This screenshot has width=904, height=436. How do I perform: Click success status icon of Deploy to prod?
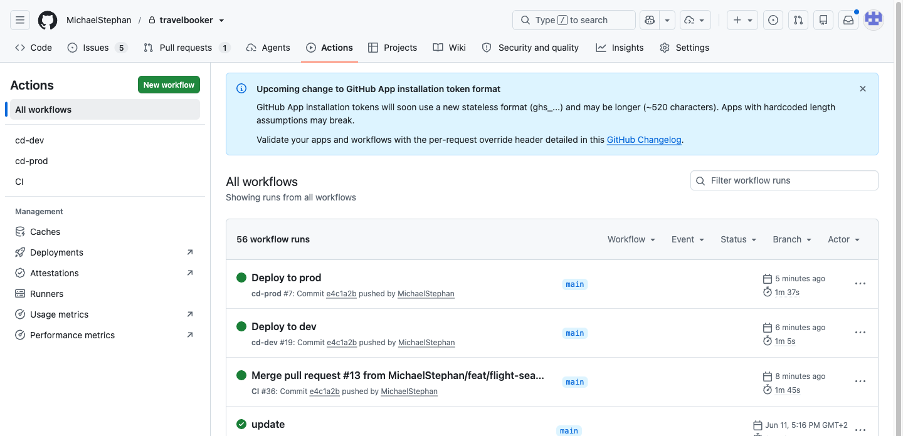242,277
